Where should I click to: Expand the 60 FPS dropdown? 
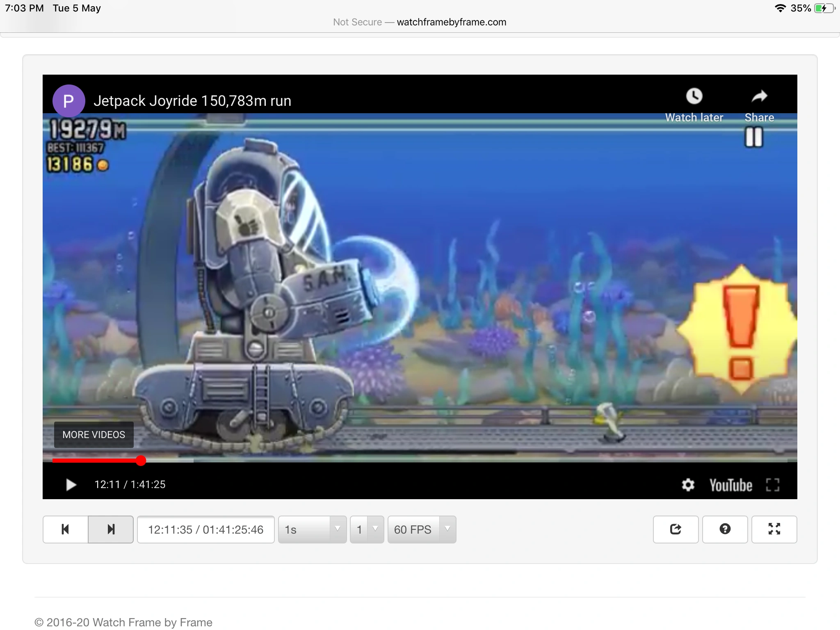422,530
